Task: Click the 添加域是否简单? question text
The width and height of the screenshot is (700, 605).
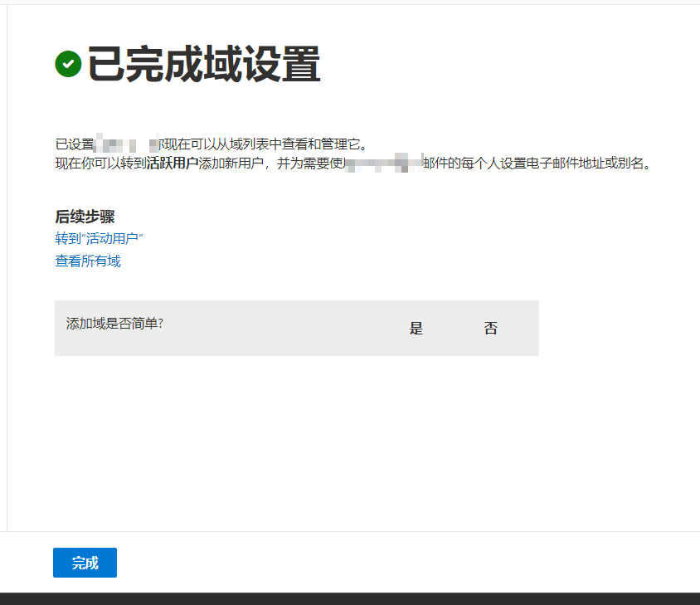Action: tap(114, 323)
